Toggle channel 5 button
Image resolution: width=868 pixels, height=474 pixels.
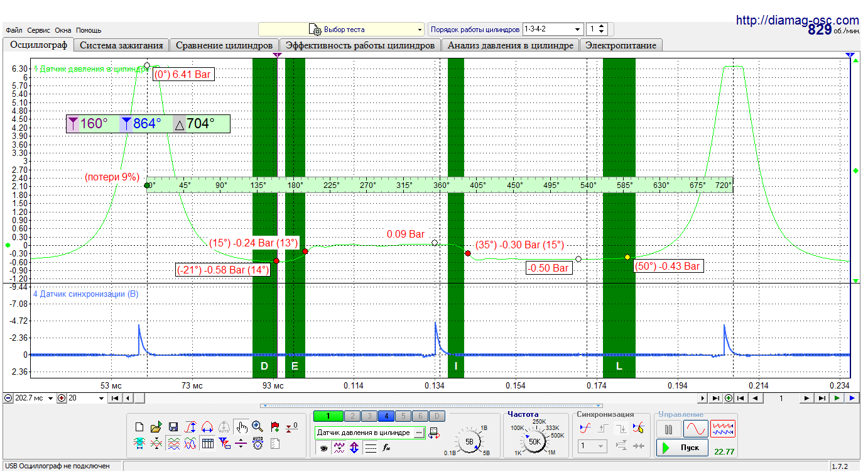coord(403,416)
